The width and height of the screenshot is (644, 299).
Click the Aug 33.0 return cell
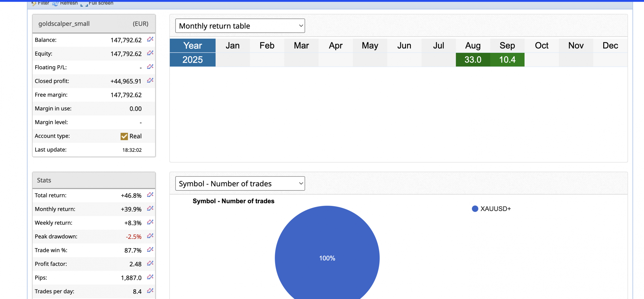pyautogui.click(x=473, y=60)
